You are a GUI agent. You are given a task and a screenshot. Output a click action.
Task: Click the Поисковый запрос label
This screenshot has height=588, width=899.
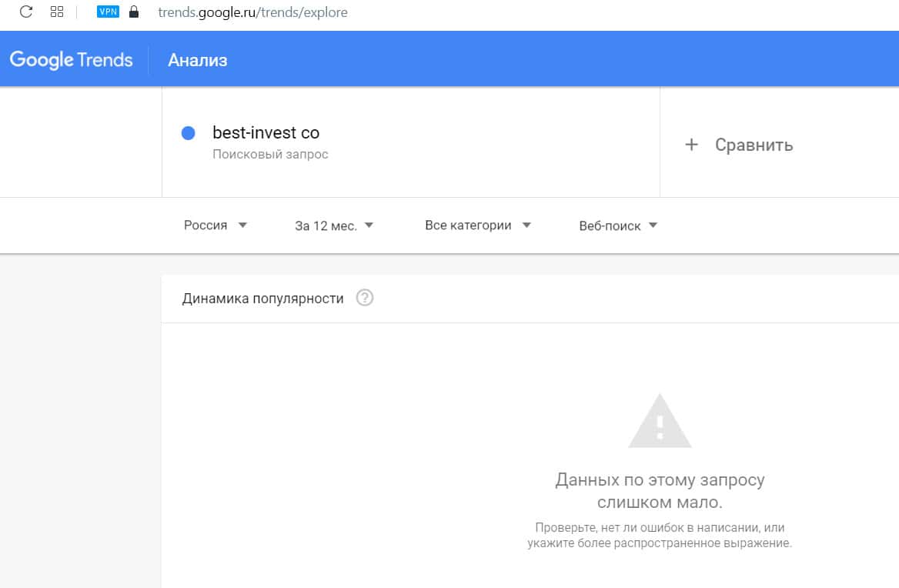[270, 154]
